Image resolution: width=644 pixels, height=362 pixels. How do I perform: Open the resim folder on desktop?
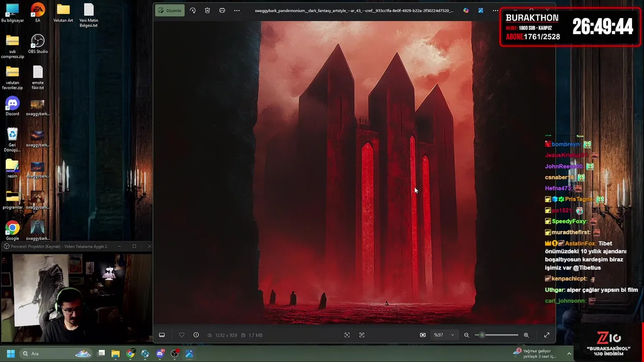coord(13,169)
